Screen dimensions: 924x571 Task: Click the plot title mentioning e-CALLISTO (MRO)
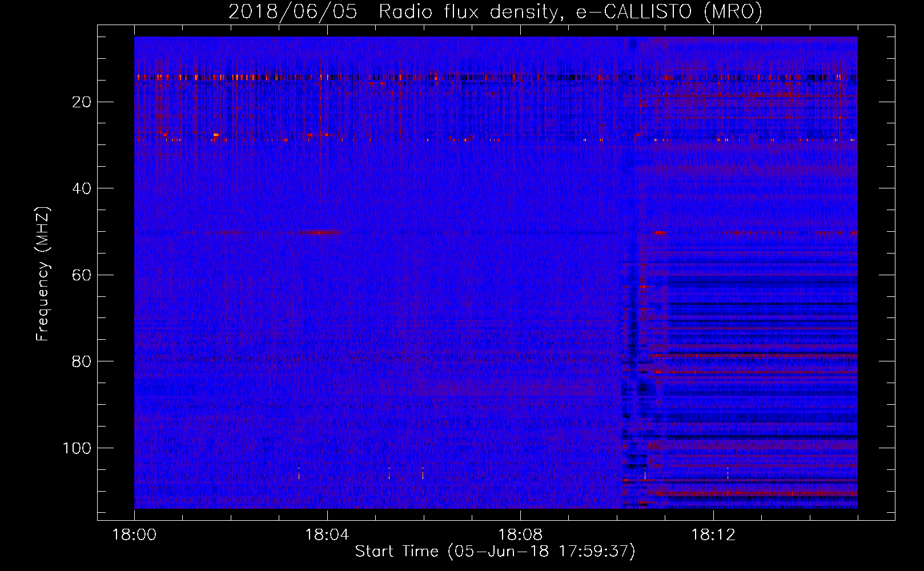pos(495,11)
